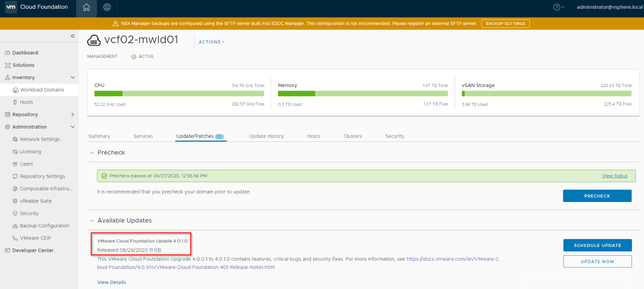Click the VMware CEIP phone icon

click(x=15, y=238)
